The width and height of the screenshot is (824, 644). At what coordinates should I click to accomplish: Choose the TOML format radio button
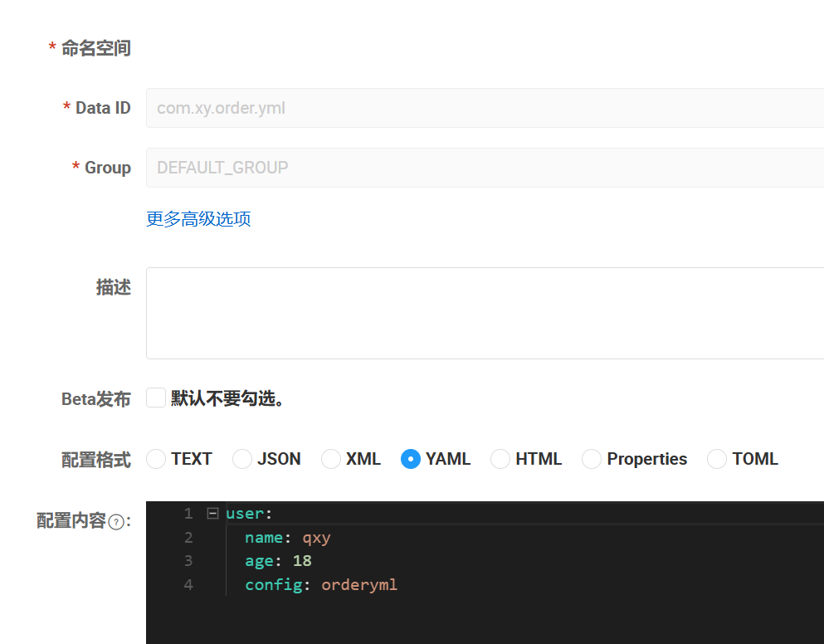(x=717, y=459)
